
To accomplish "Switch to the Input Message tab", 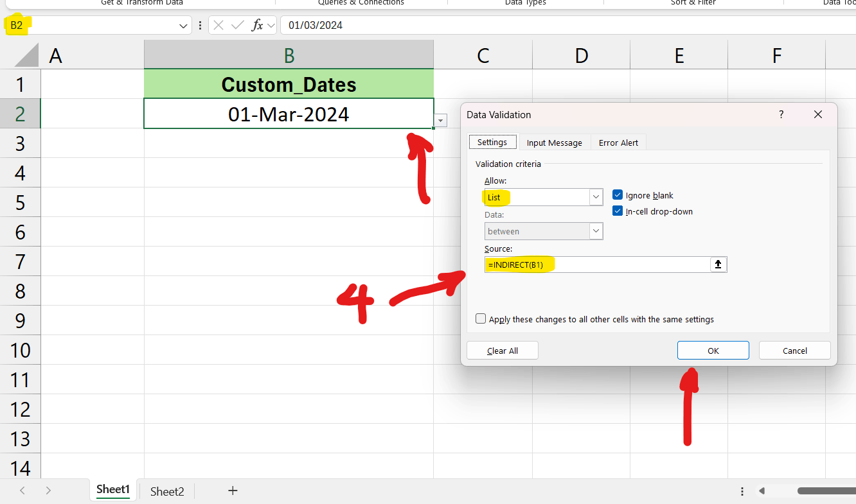I will coord(554,142).
